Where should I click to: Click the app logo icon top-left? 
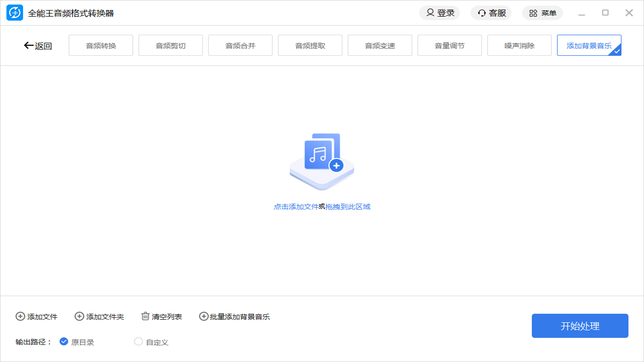[x=15, y=13]
